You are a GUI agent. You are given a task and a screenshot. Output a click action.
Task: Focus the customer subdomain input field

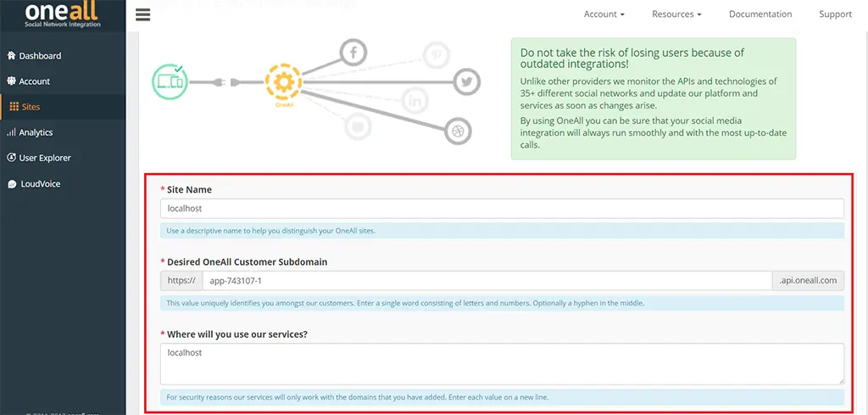(487, 280)
